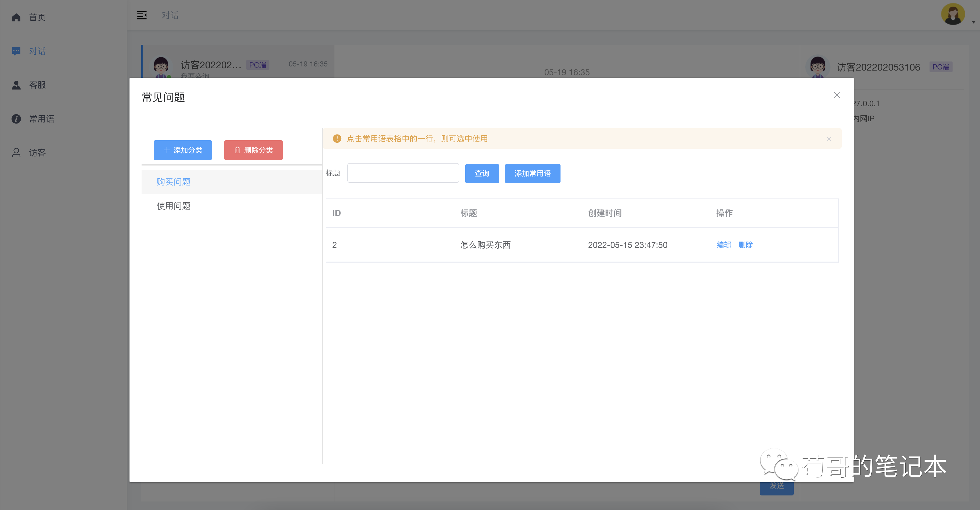Image resolution: width=980 pixels, height=510 pixels.
Task: Click the 添加常用语 button
Action: tap(533, 173)
